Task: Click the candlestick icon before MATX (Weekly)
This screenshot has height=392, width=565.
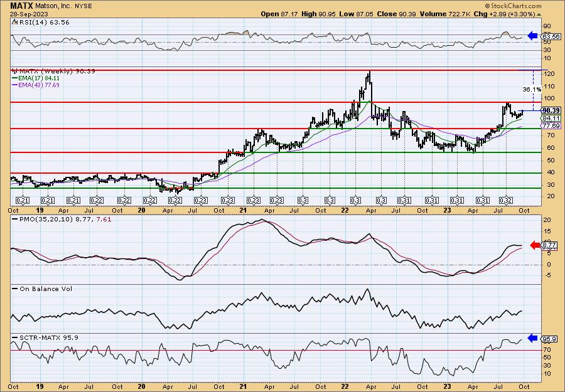Action: coord(14,72)
